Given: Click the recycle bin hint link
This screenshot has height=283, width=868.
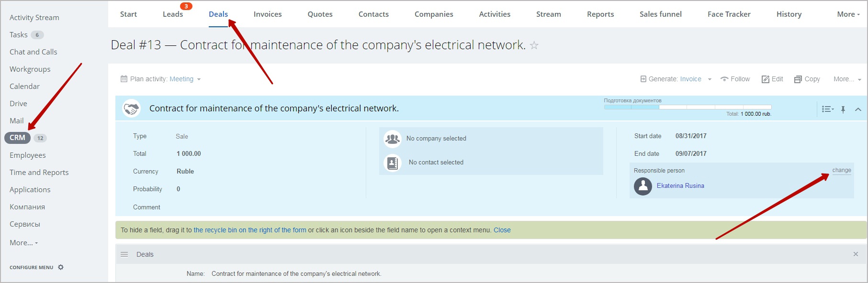Looking at the screenshot, I should tap(250, 230).
